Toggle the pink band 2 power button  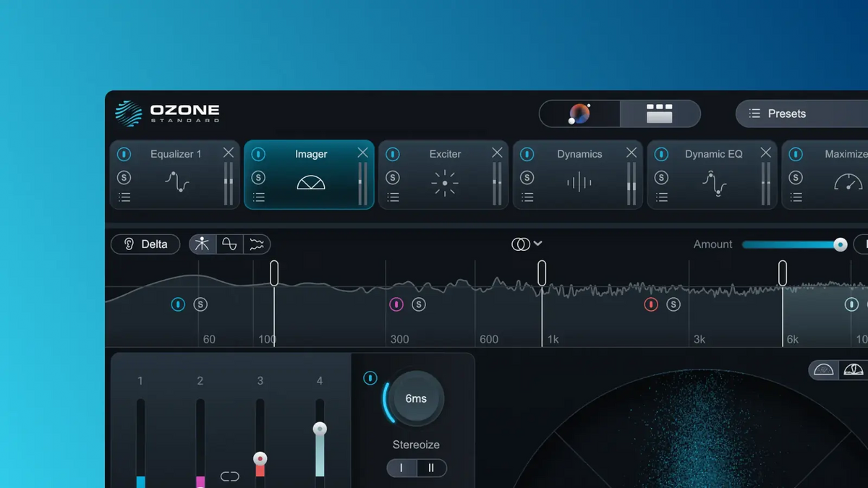(x=396, y=304)
